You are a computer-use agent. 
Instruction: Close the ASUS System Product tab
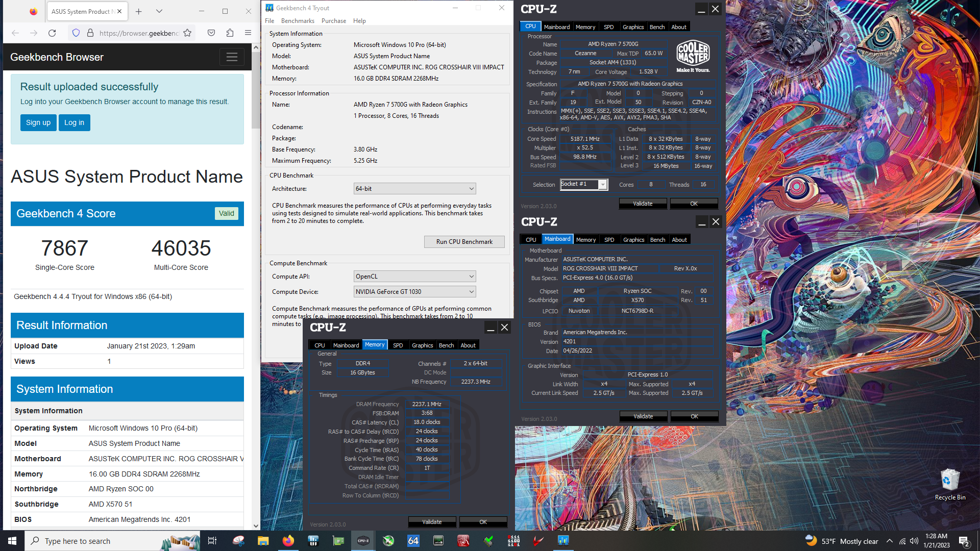click(119, 11)
